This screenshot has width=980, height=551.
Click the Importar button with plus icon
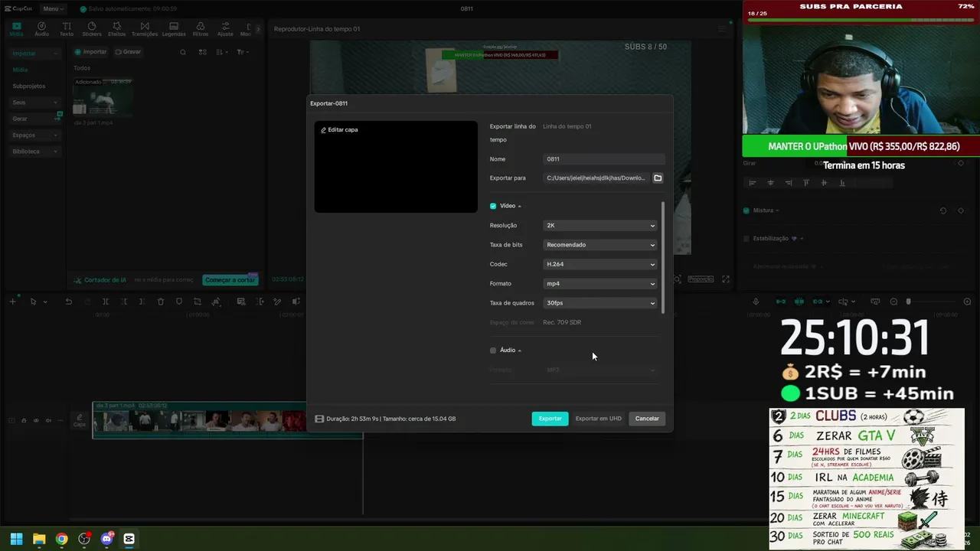(90, 52)
